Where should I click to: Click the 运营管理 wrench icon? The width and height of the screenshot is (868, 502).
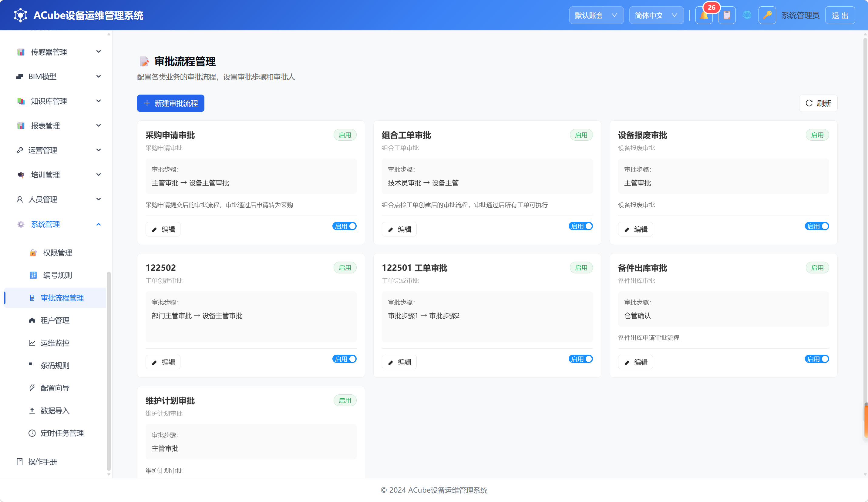coord(20,150)
